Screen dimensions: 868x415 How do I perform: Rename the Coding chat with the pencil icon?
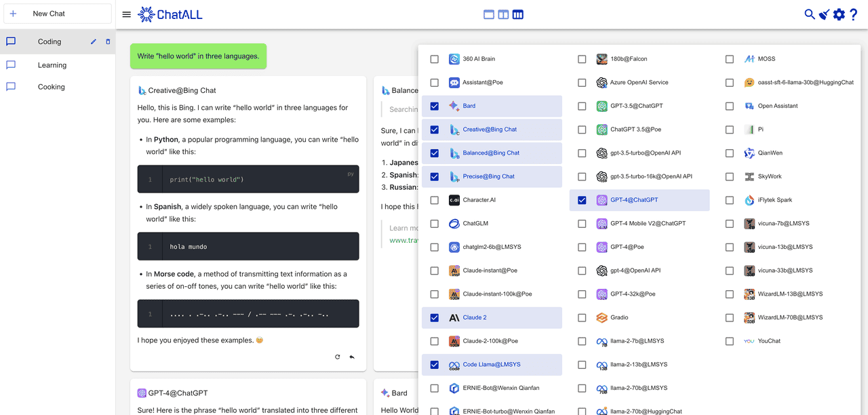(x=94, y=42)
